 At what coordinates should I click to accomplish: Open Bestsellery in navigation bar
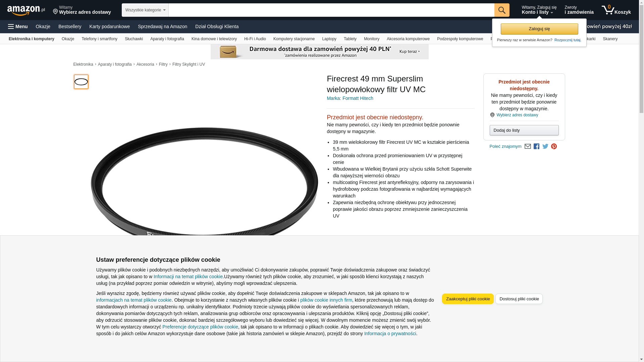tap(70, 26)
